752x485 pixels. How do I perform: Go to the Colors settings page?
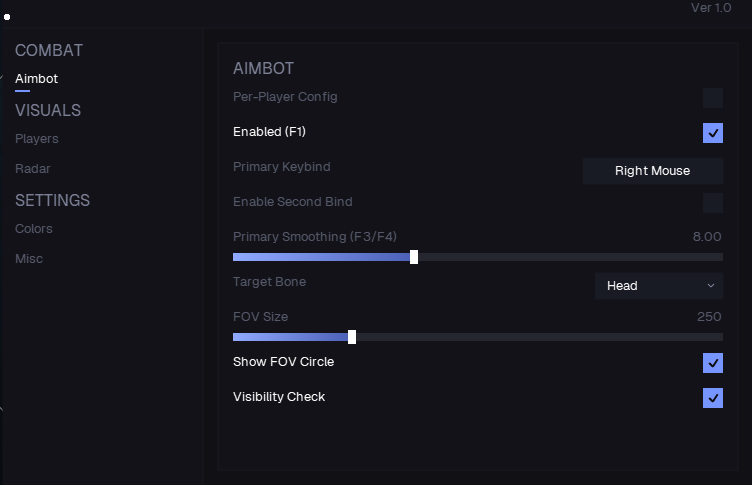click(34, 229)
